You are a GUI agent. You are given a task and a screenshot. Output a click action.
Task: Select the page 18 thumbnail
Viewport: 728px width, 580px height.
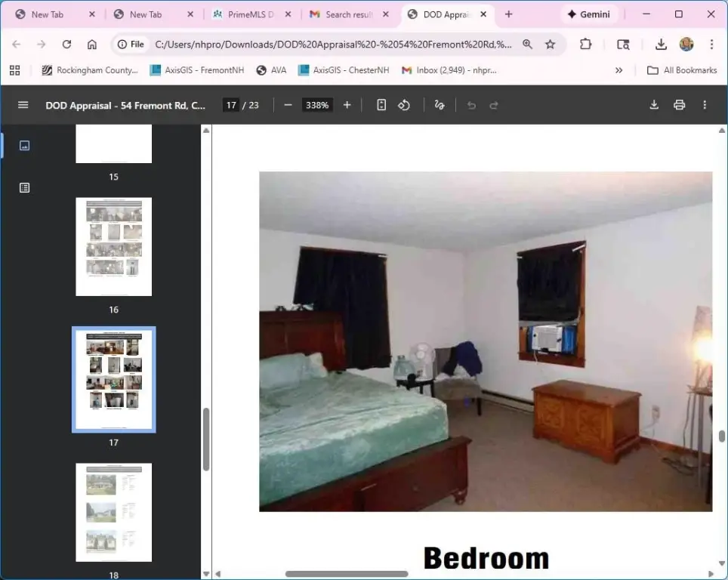tap(113, 512)
